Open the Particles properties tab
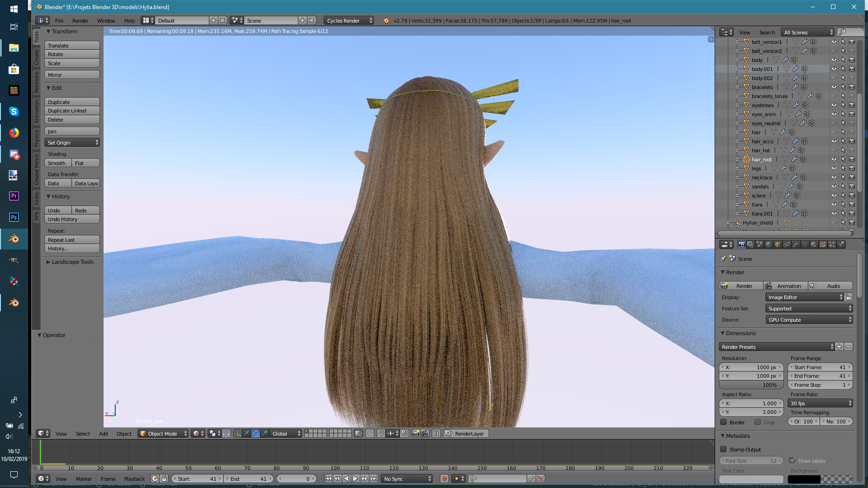 pyautogui.click(x=832, y=244)
